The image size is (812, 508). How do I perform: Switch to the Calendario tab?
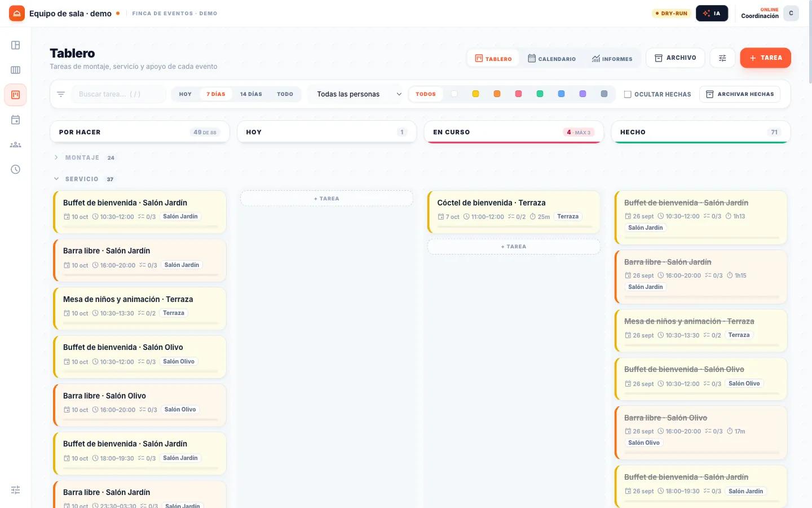pos(552,58)
